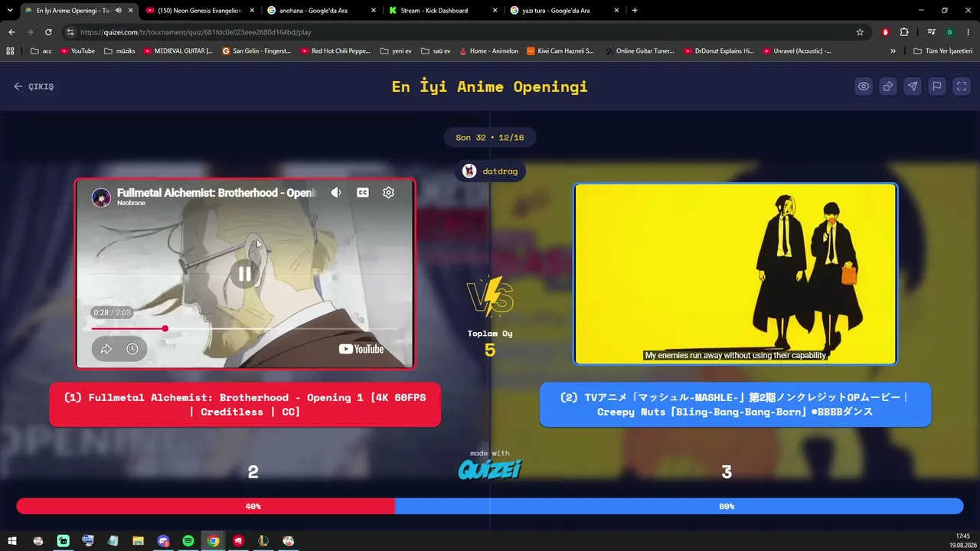Open the Windows Start menu
The image size is (980, 551).
pyautogui.click(x=12, y=541)
